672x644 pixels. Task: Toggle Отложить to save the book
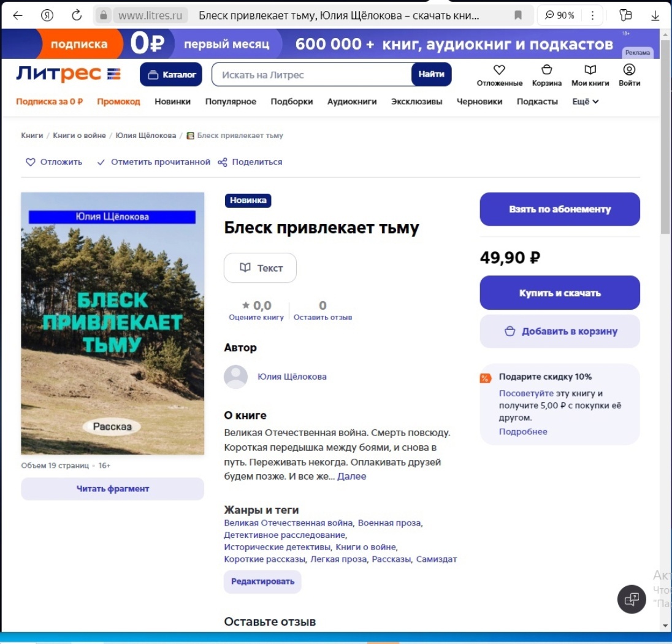pyautogui.click(x=54, y=162)
